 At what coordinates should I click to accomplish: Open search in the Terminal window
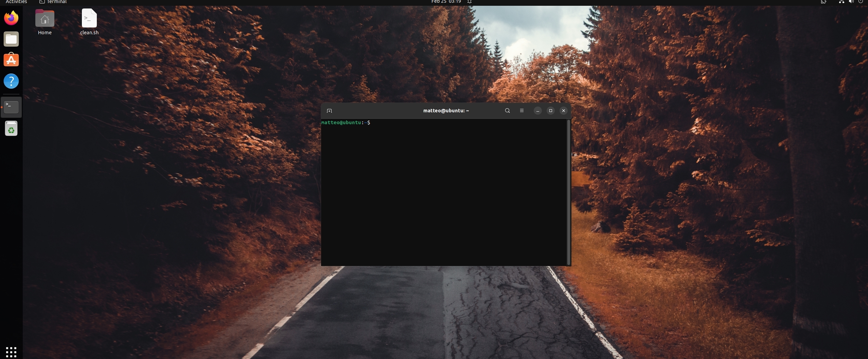507,111
